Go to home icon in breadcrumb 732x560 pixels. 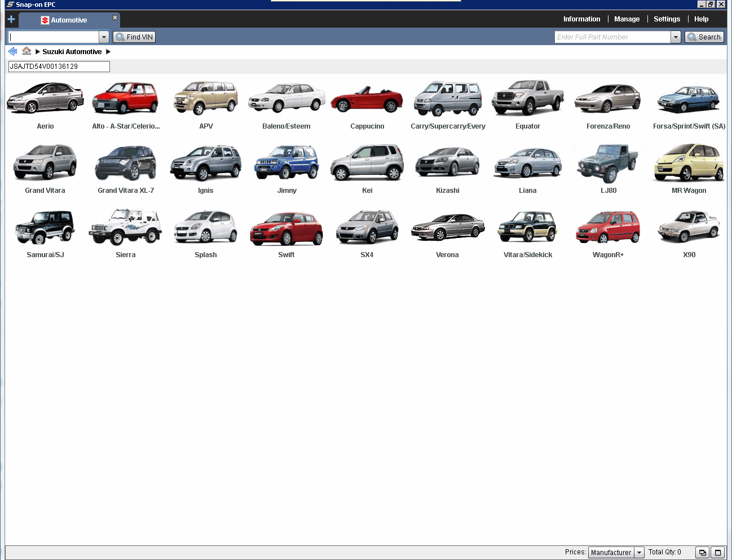(x=27, y=51)
